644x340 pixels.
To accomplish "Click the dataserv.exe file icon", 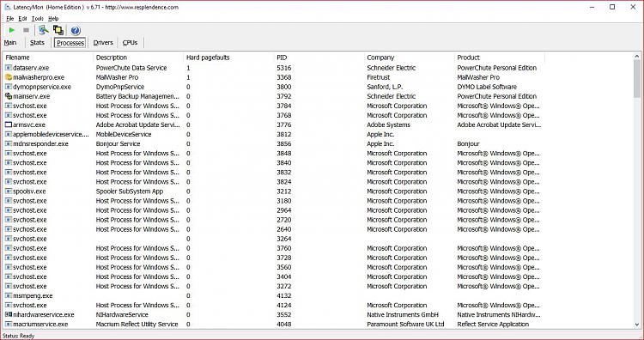I will [9, 68].
